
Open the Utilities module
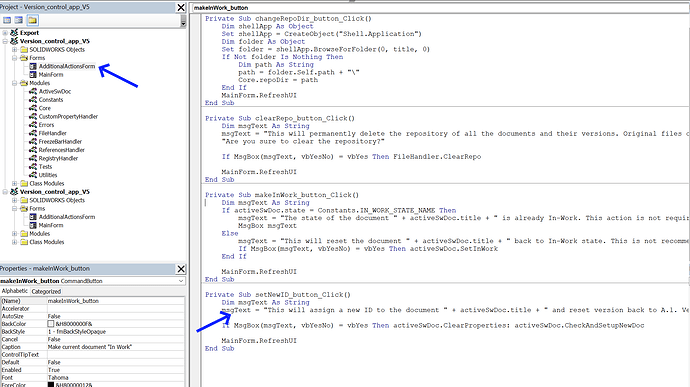pos(48,175)
